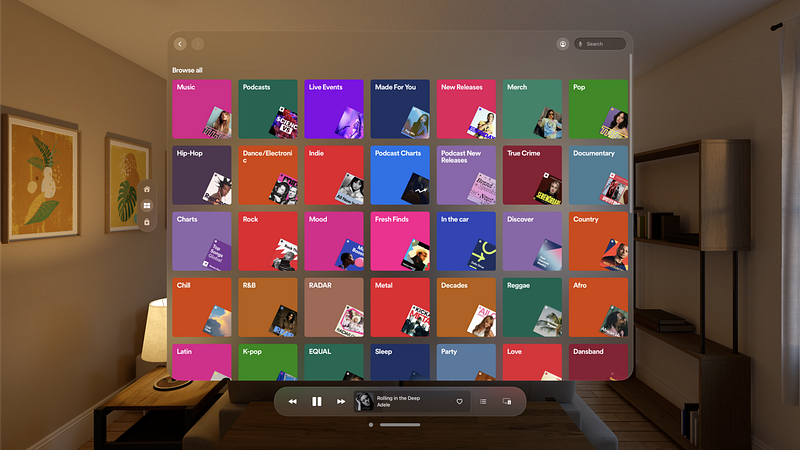Open the connect devices icon

tap(507, 402)
